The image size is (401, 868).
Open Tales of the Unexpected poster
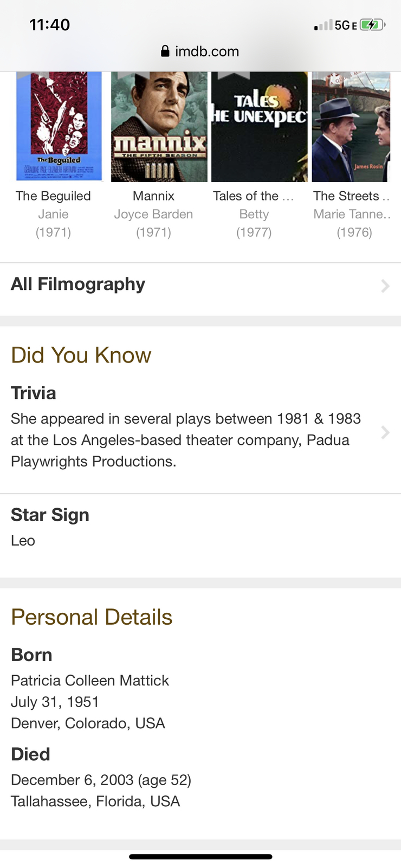[x=260, y=127]
